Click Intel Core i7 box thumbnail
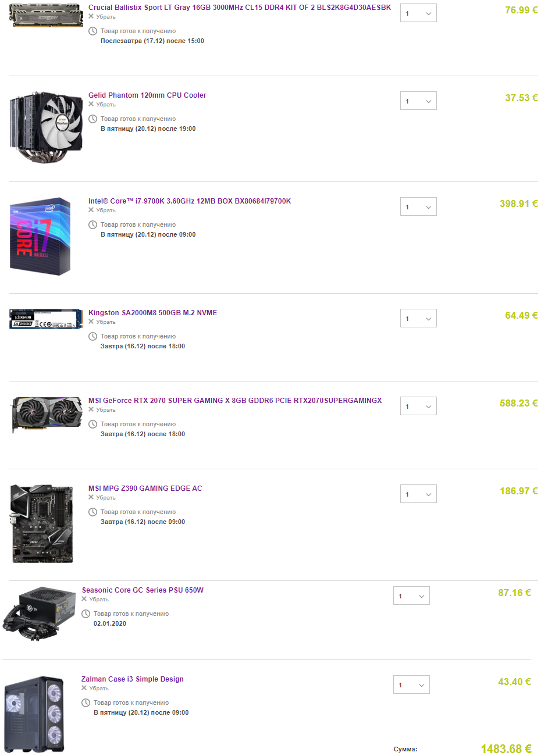The image size is (541, 756). point(40,236)
